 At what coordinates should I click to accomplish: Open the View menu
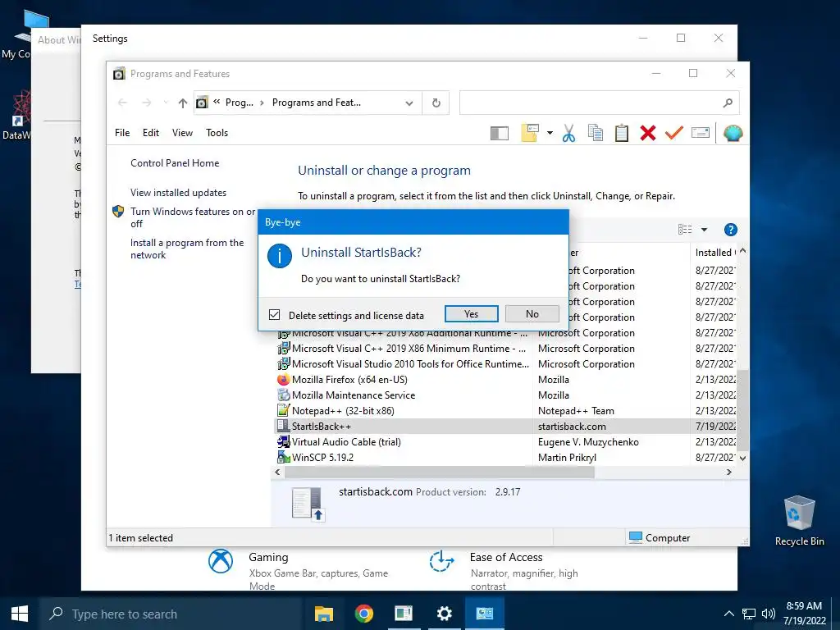point(182,133)
